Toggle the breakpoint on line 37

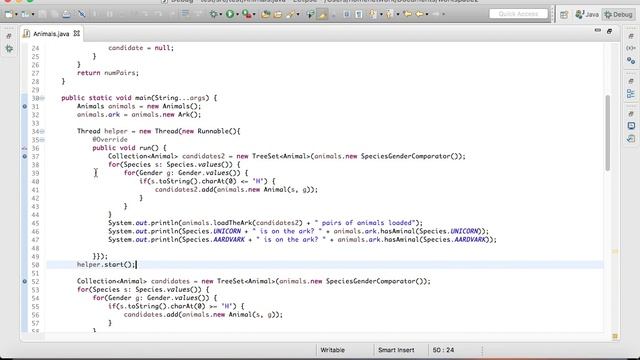click(24, 156)
